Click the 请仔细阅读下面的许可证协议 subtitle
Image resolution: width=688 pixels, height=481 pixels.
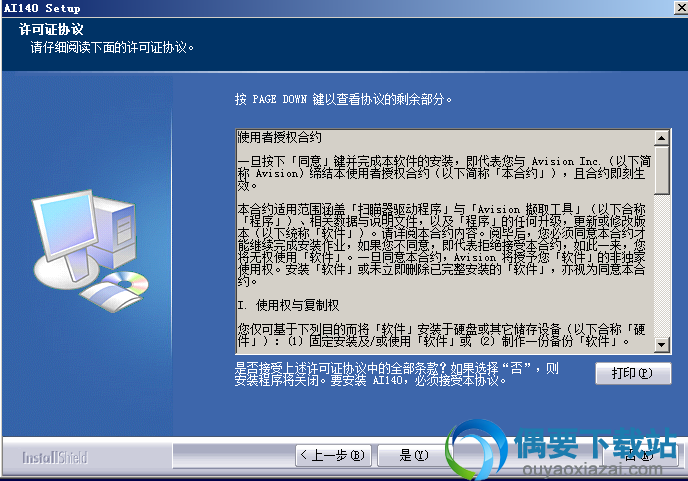pos(112,47)
